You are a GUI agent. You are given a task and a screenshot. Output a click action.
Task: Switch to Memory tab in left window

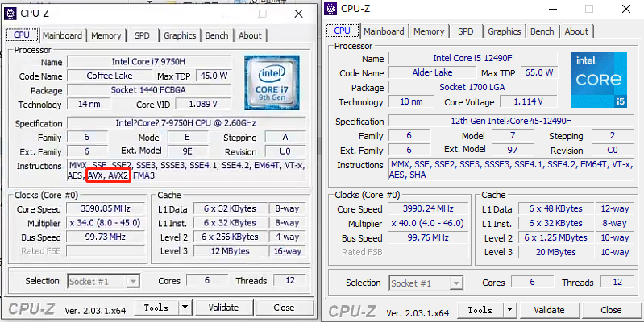[106, 35]
